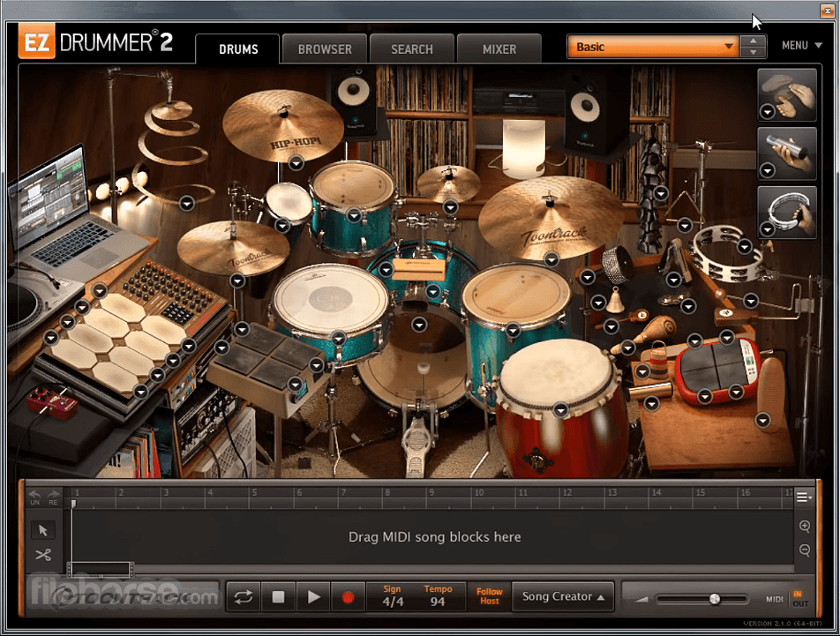Open the MENU dropdown
Screen dimensions: 840x636
coord(801,46)
